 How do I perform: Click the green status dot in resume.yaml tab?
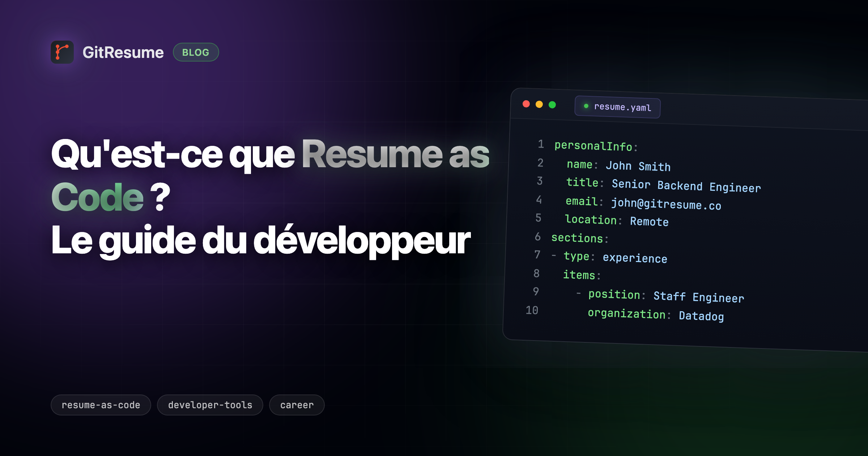[586, 106]
